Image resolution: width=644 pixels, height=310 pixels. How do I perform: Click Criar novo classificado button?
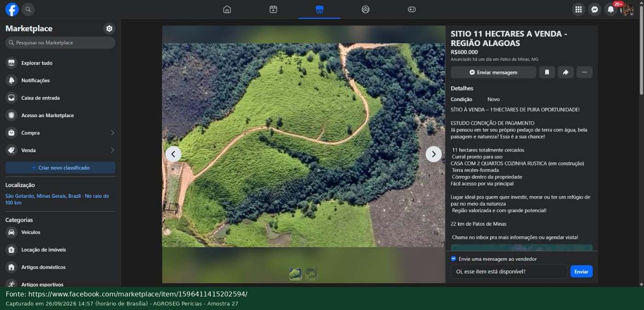[x=60, y=168]
